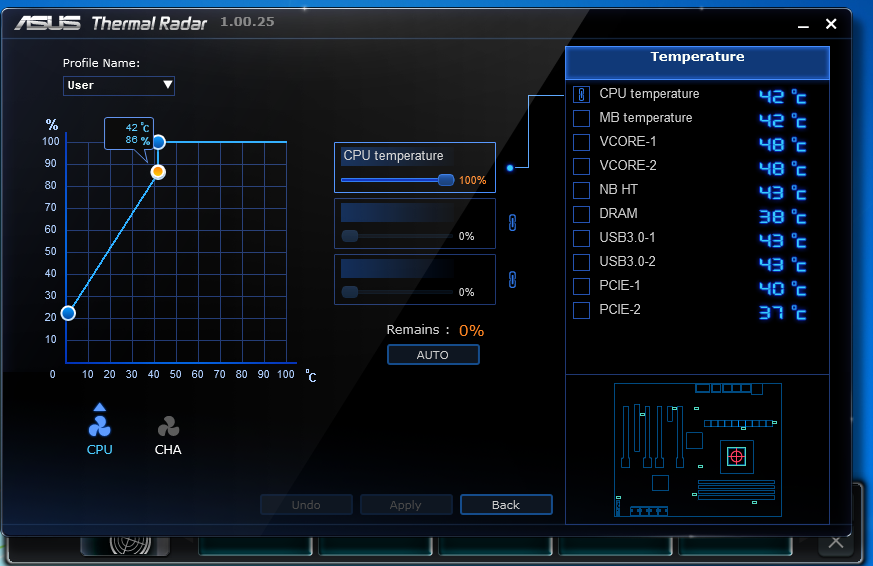
Task: Click the X icon in the bottom-right bar
Action: [836, 542]
